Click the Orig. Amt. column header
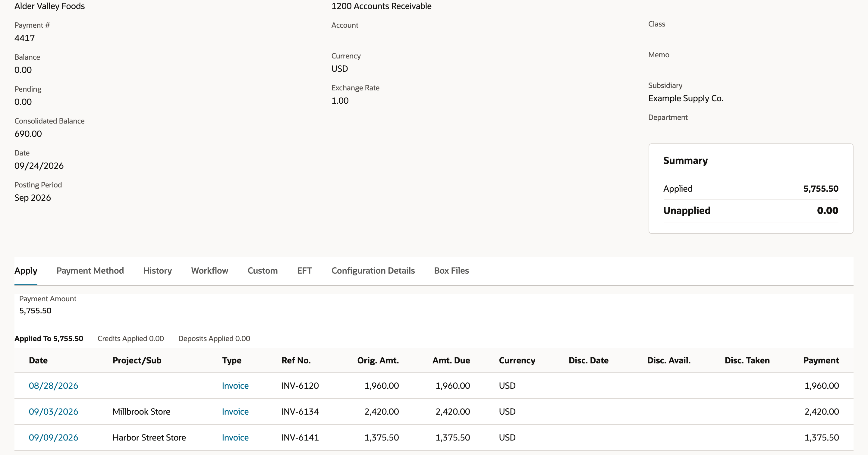 [378, 360]
